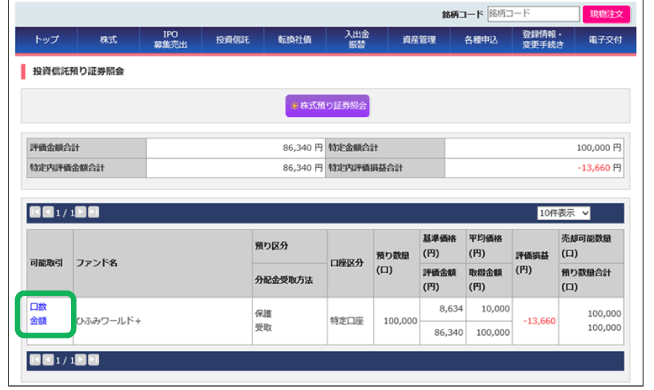This screenshot has width=654, height=390.
Task: Open the トップ menu item
Action: [46, 40]
